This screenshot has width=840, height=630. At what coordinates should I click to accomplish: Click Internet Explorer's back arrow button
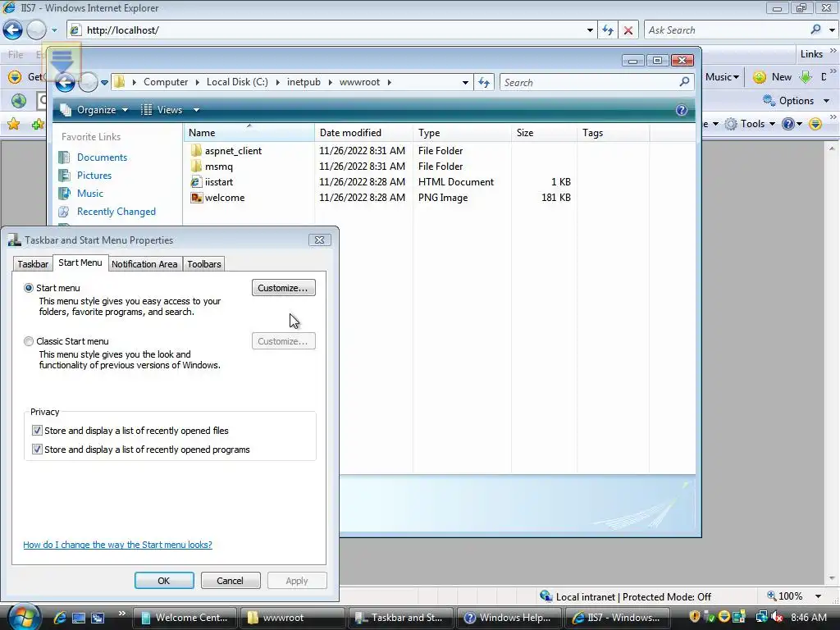[13, 30]
